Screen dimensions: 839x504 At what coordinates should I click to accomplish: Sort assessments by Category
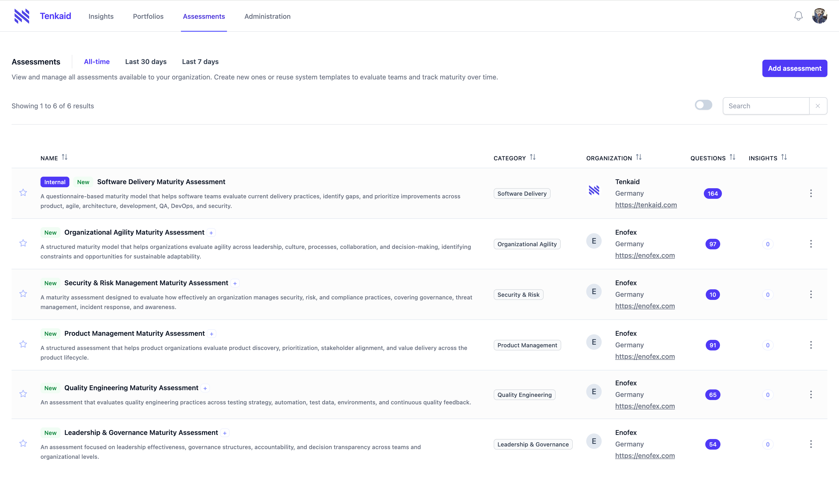coord(533,157)
